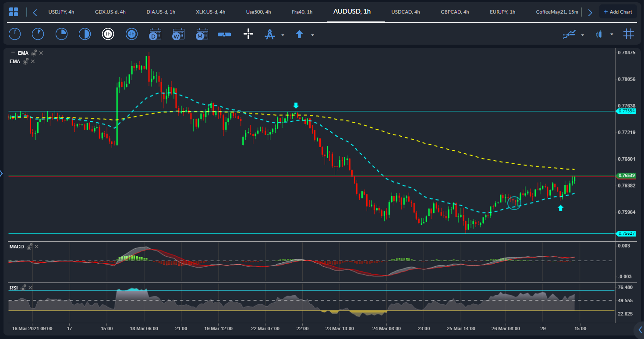Close the RSI indicator panel
Screen dimensions: 644x339
click(x=31, y=288)
